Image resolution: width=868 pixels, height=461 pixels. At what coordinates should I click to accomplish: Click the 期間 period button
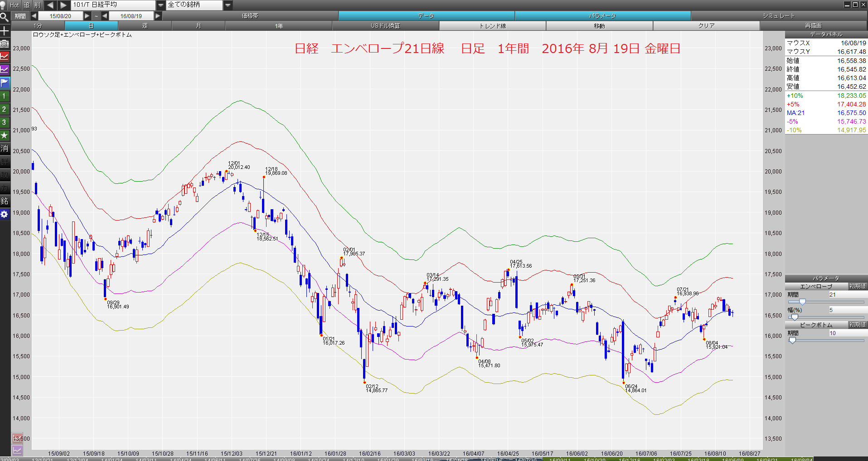(x=20, y=16)
